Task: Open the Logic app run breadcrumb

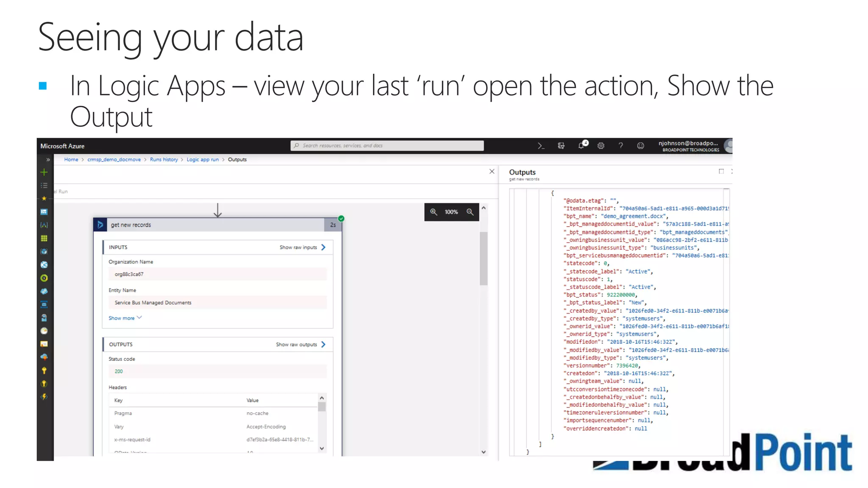Action: pos(203,160)
